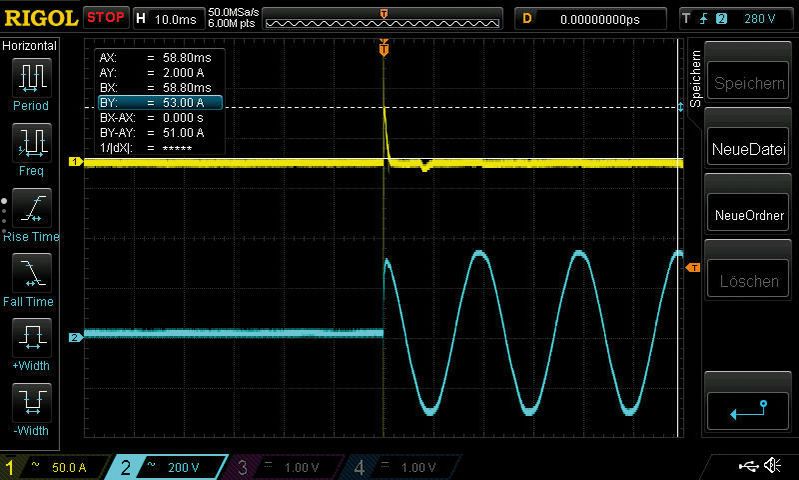Image resolution: width=799 pixels, height=480 pixels.
Task: Select the Löschen menu entry
Action: (x=748, y=281)
